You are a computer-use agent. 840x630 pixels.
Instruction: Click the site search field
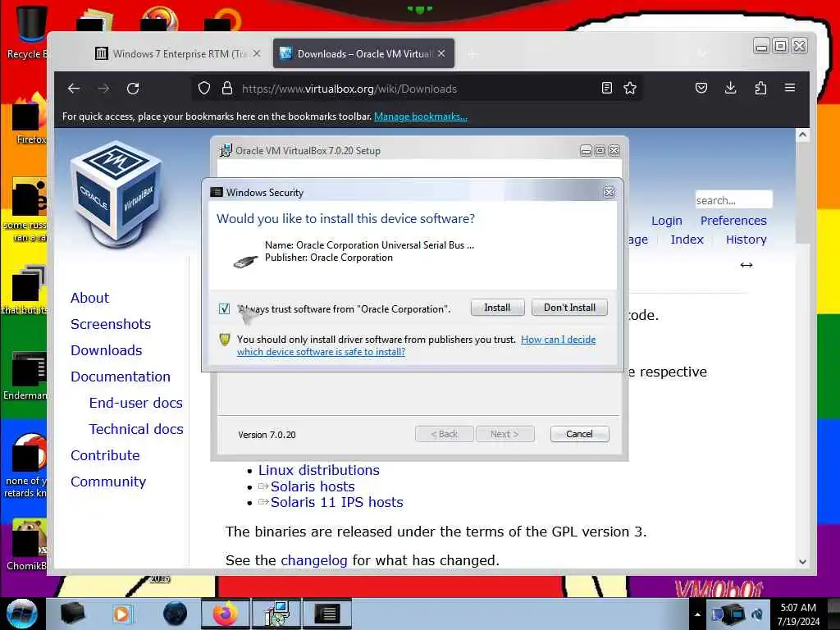[x=733, y=200]
